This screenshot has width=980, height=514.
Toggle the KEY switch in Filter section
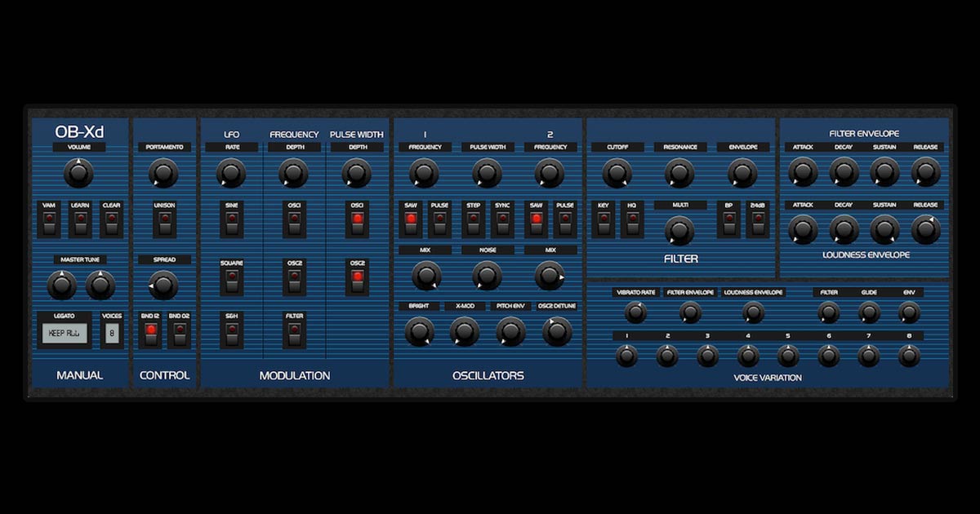tap(604, 223)
